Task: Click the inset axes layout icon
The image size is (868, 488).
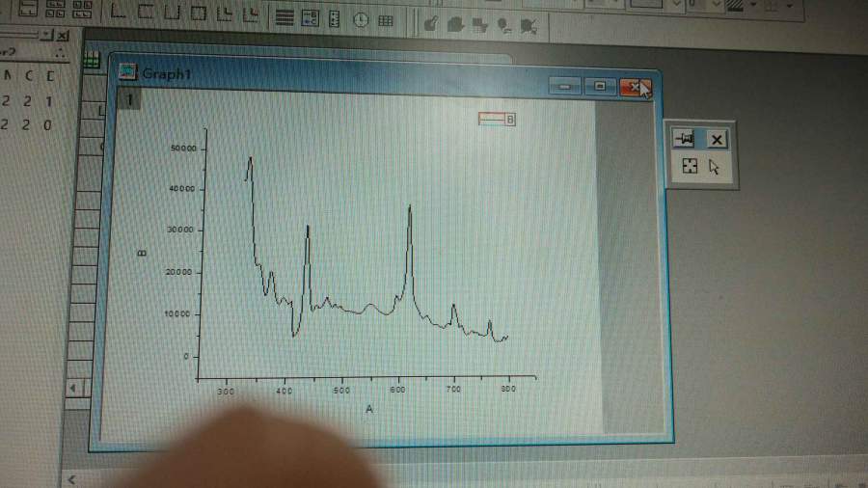Action: [225, 14]
